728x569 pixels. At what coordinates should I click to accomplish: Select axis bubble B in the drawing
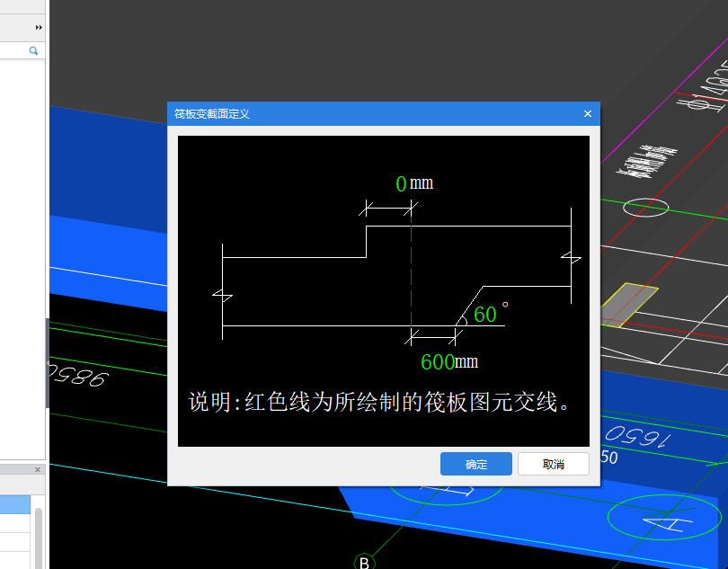(365, 562)
